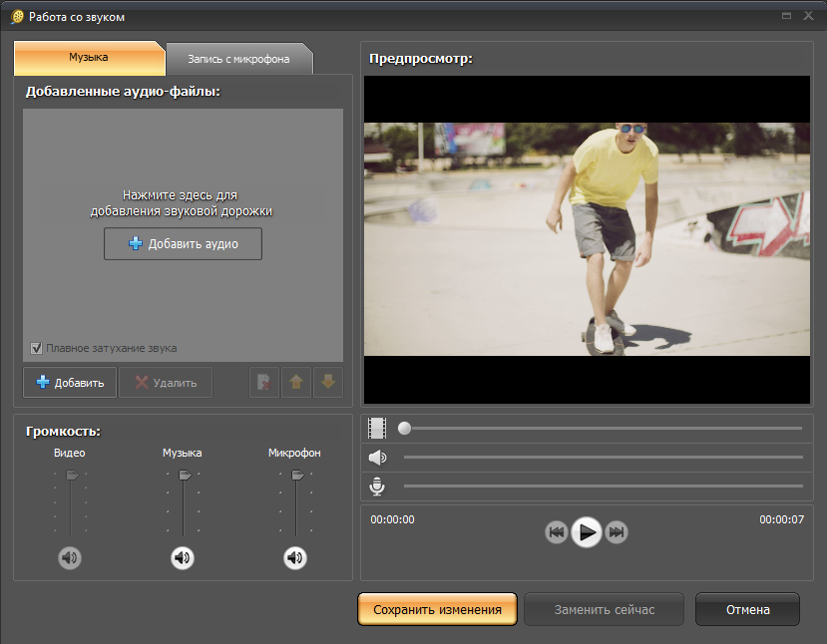Click the Видео volume slider handle
The height and width of the screenshot is (644, 827).
point(72,476)
